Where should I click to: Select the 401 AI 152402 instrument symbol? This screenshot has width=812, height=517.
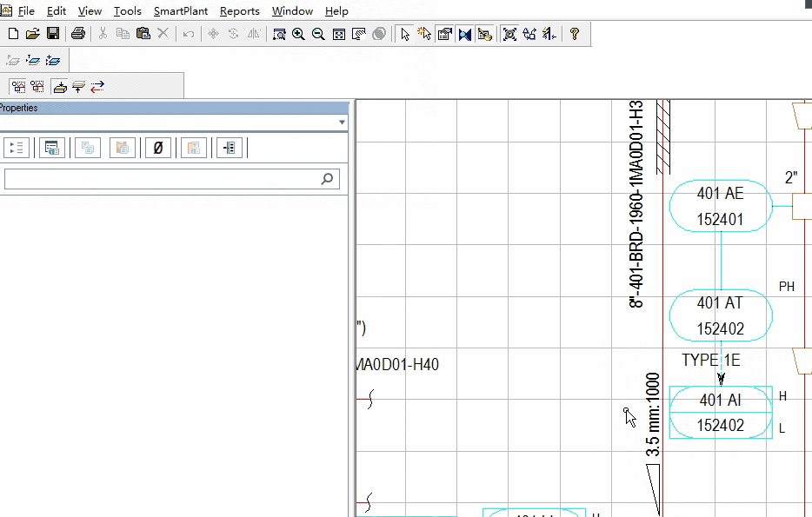click(721, 413)
